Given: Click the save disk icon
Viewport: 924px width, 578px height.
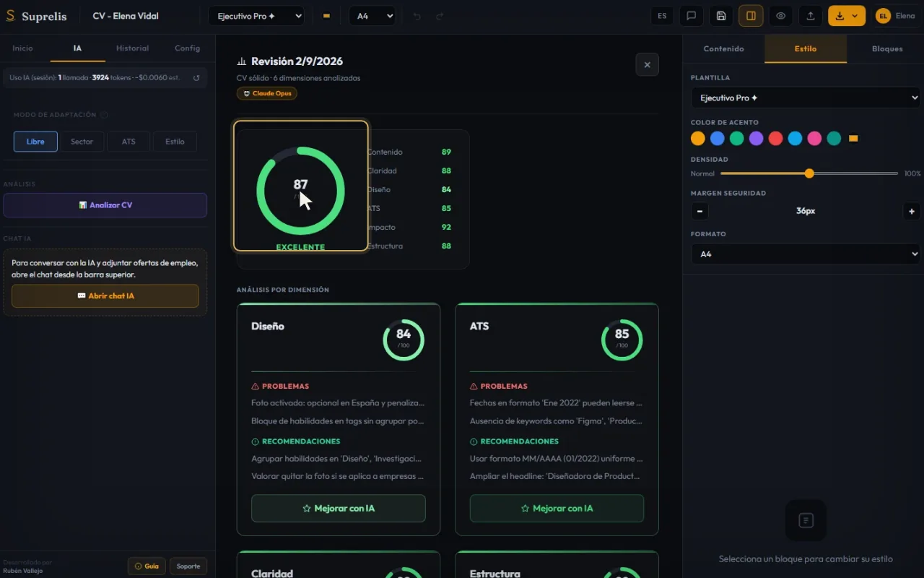Looking at the screenshot, I should [x=720, y=16].
